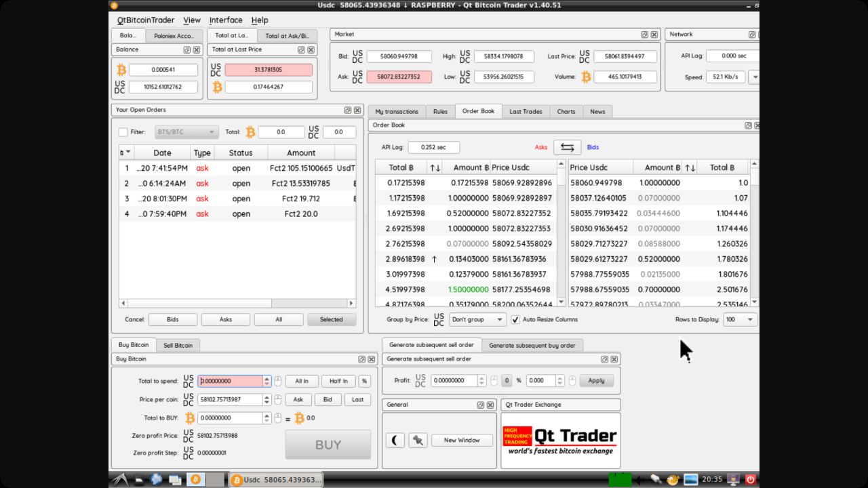Close the Your Open Orders panel
Screen dimensions: 868x488
click(x=357, y=110)
